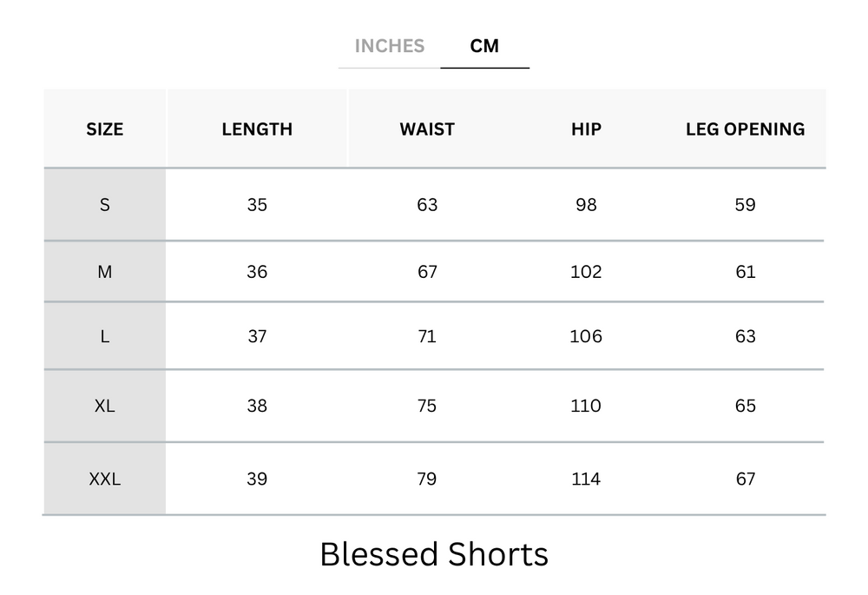
Task: Click the XL leg opening value 65
Action: tap(745, 406)
